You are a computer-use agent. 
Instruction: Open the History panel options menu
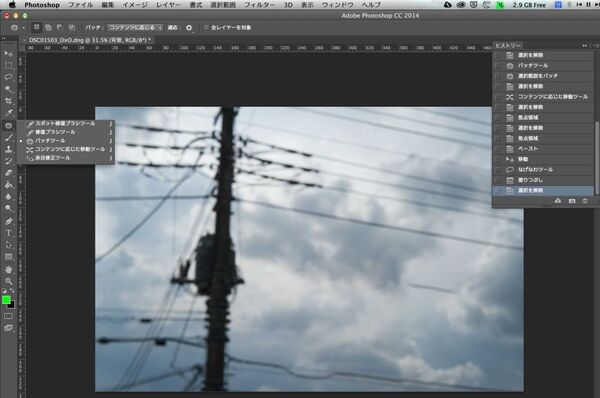[595, 46]
